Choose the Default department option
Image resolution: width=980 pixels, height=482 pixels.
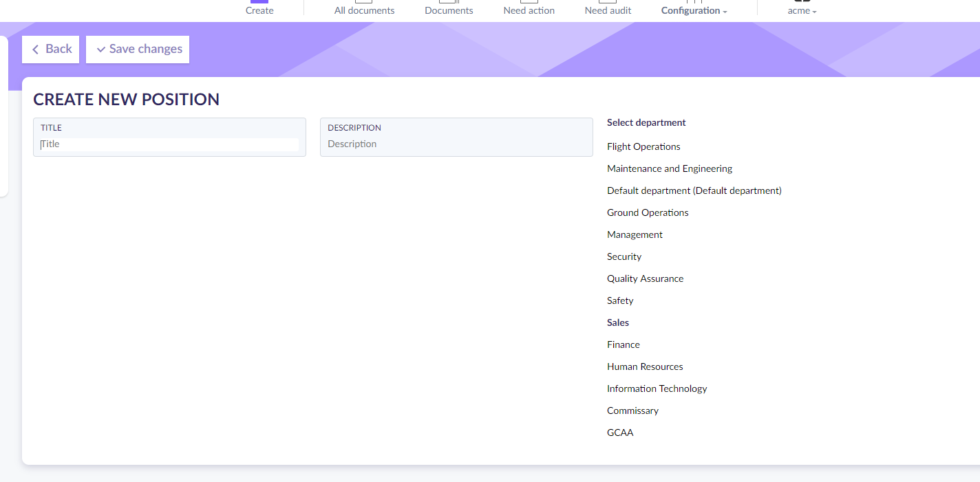click(694, 190)
